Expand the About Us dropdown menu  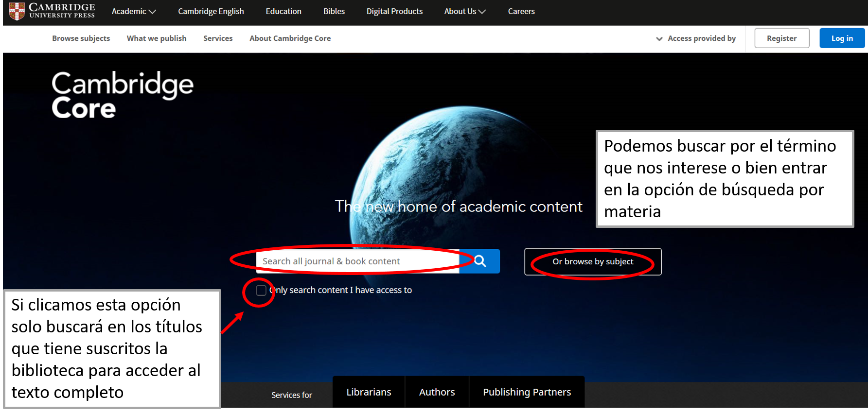tap(465, 11)
